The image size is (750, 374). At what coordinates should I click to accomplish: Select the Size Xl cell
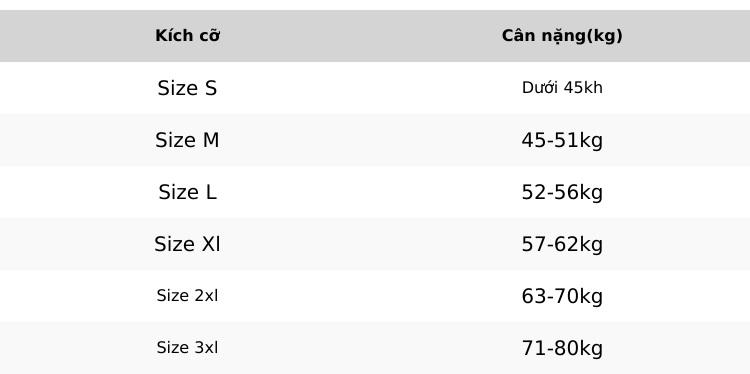click(188, 244)
